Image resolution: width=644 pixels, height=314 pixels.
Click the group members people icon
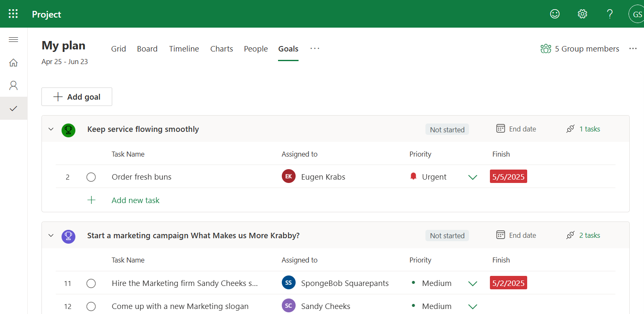546,49
